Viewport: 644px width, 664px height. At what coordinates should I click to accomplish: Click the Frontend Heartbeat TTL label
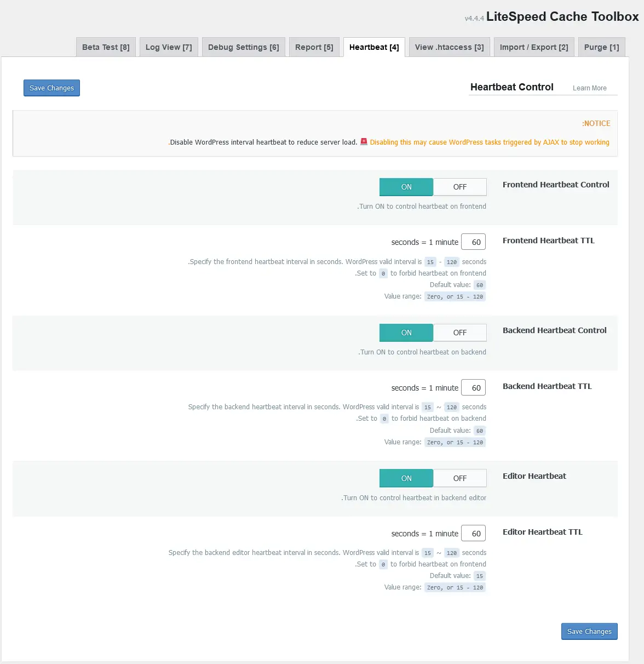pos(548,241)
